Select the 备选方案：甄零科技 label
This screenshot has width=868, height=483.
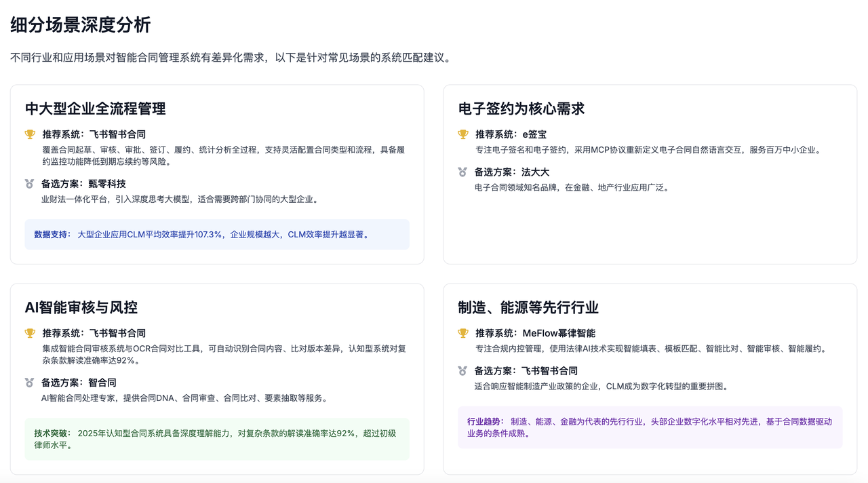pyautogui.click(x=83, y=184)
